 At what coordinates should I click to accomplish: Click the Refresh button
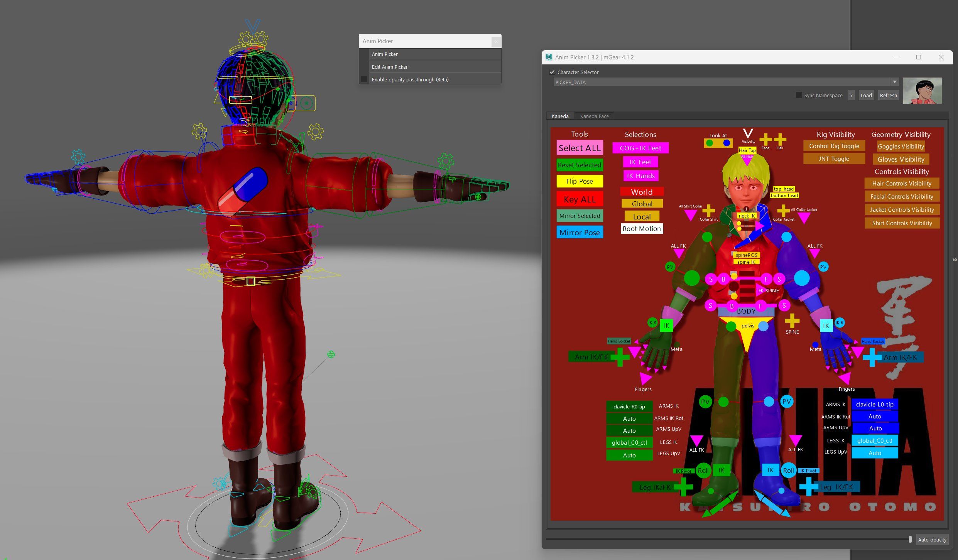coord(888,95)
